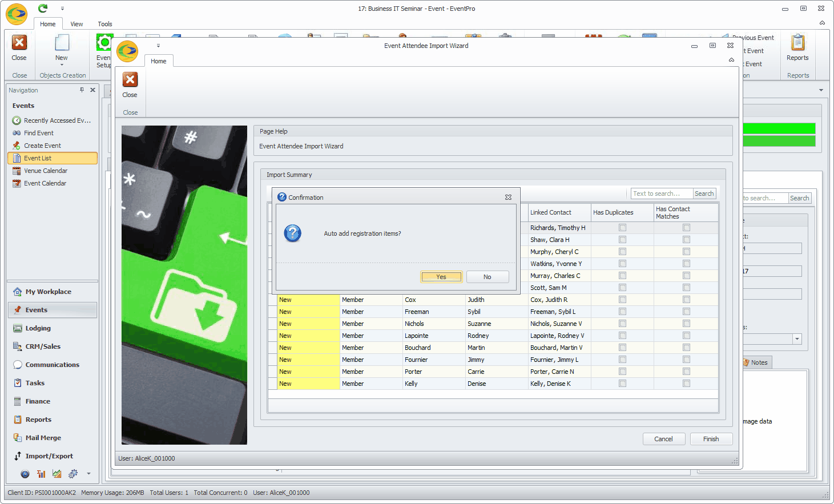Expand the quick access toolbar dropdown in main title bar
The height and width of the screenshot is (504, 834).
(62, 9)
